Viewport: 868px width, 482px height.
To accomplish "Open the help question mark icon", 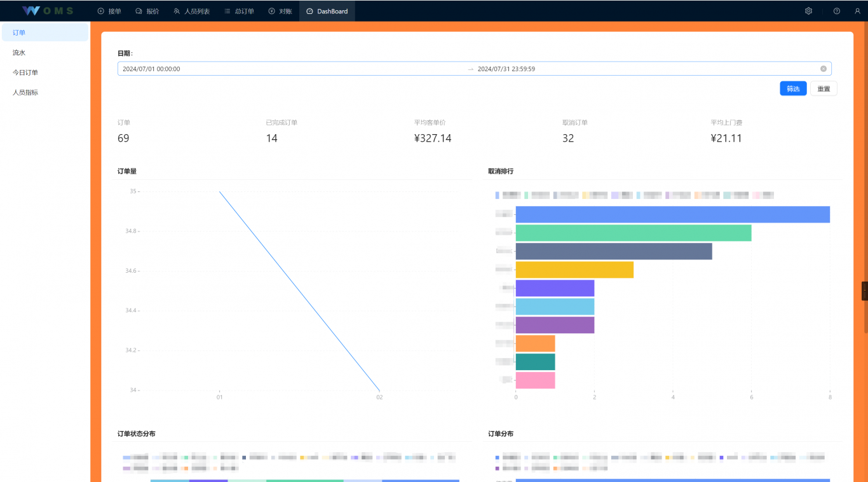I will coord(836,11).
